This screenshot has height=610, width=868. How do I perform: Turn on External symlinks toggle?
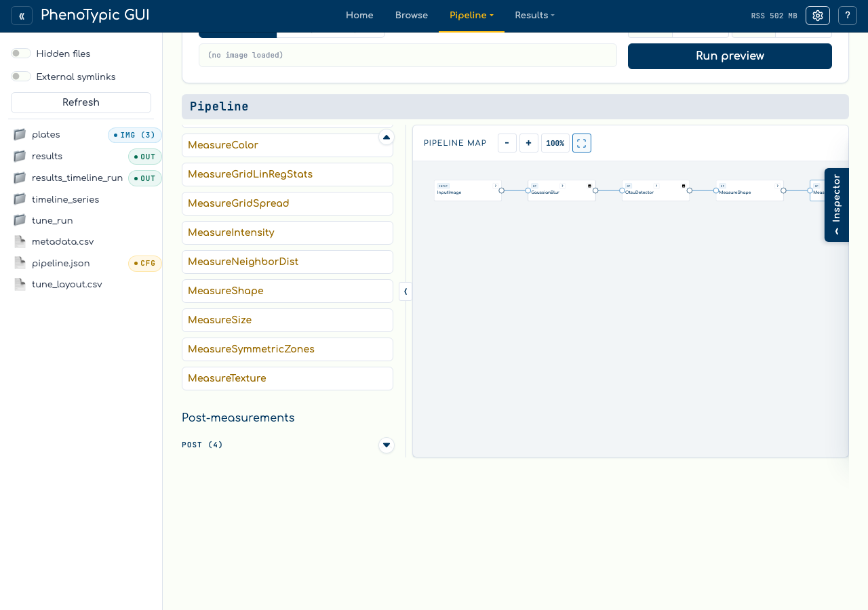pyautogui.click(x=21, y=77)
